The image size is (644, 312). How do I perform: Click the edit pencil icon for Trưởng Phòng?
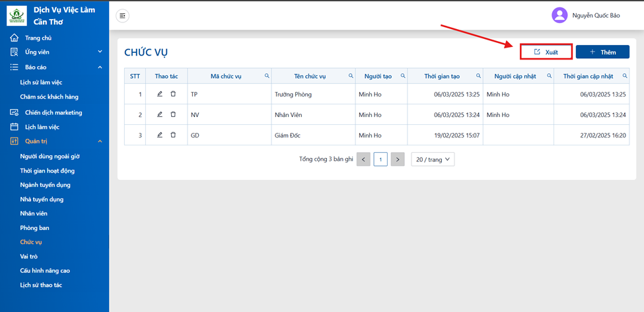coord(160,94)
